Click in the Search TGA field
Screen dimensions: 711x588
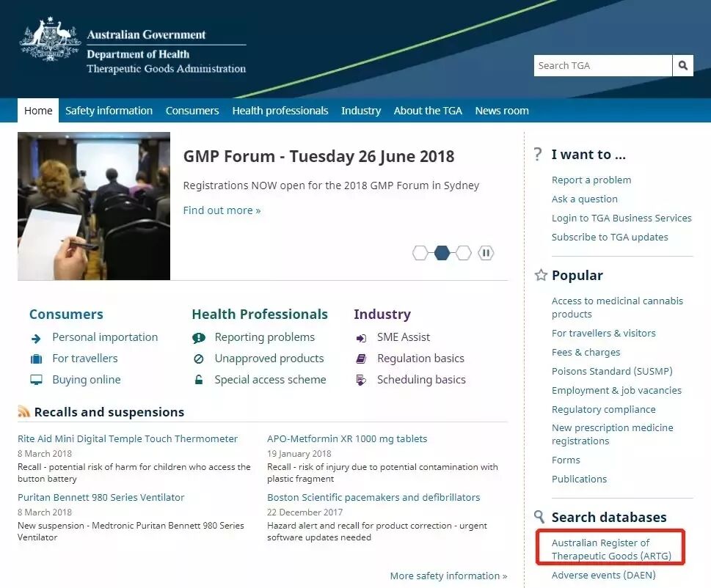(602, 66)
